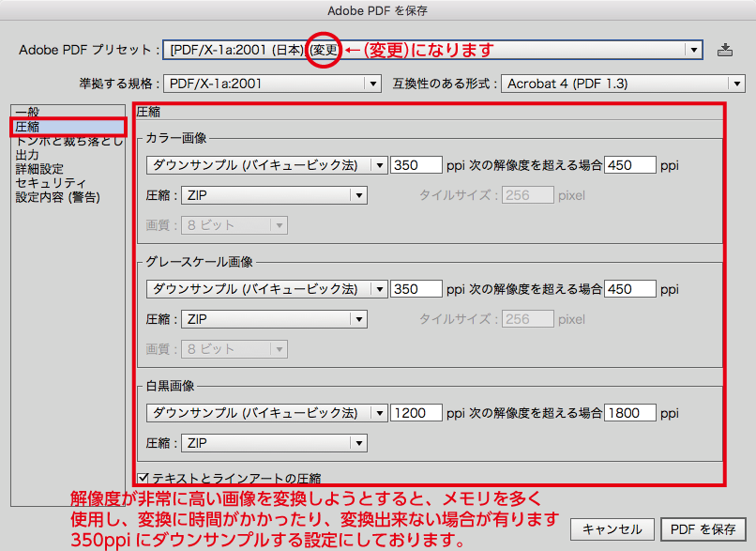Open the カラー画像 圧縮 ZIP dropdown

coord(274,195)
